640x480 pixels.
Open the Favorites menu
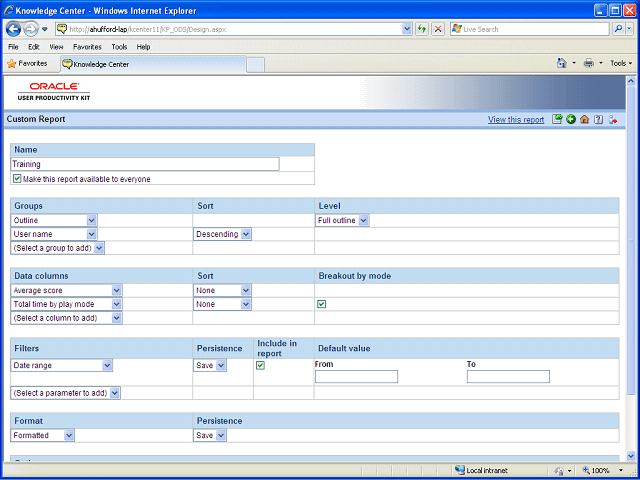pos(87,47)
